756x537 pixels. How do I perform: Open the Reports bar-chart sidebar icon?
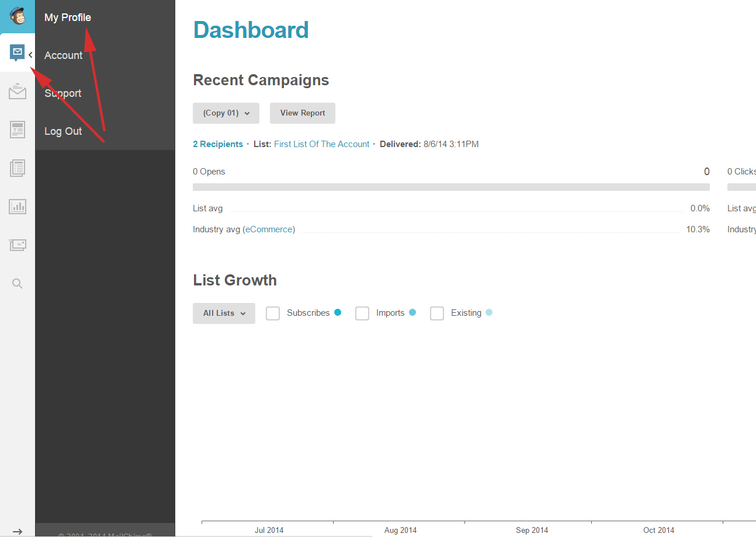pyautogui.click(x=18, y=206)
